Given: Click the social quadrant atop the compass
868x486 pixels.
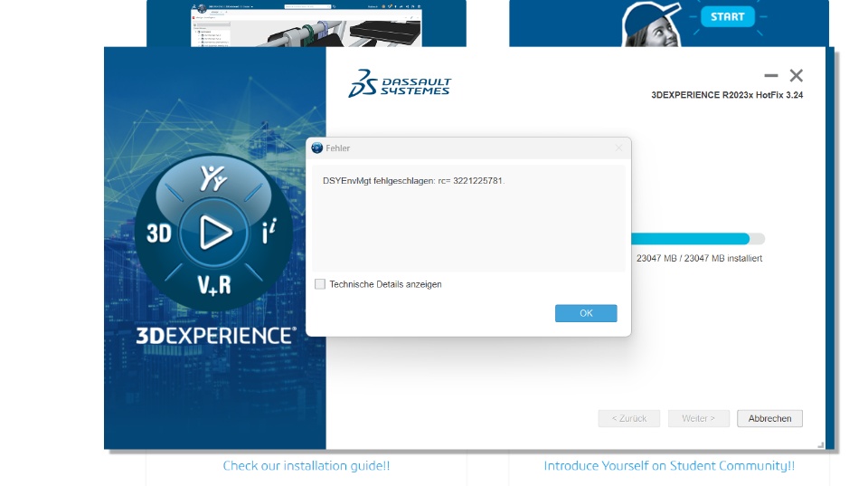Looking at the screenshot, I should click(x=213, y=178).
